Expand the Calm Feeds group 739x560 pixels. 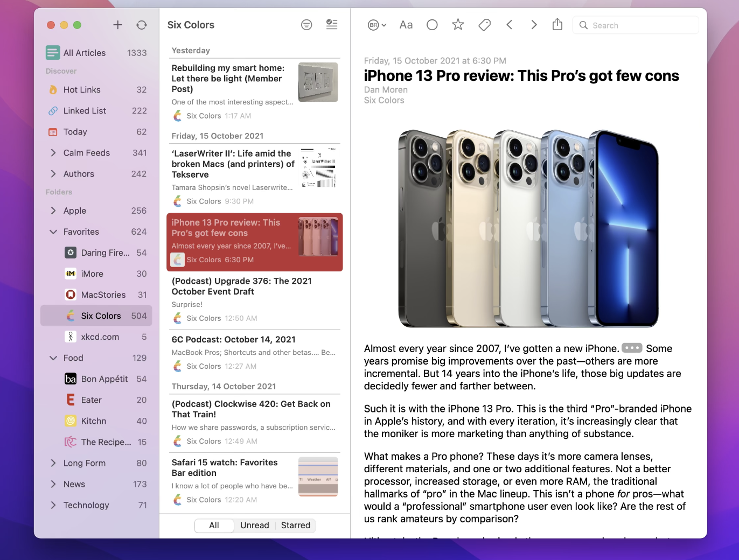click(x=53, y=153)
